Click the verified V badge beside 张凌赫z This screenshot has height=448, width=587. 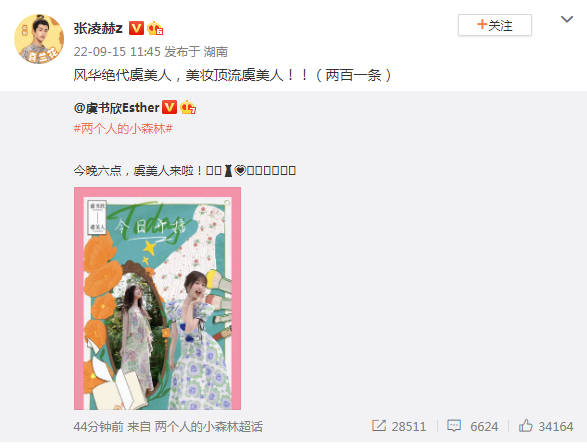[136, 28]
